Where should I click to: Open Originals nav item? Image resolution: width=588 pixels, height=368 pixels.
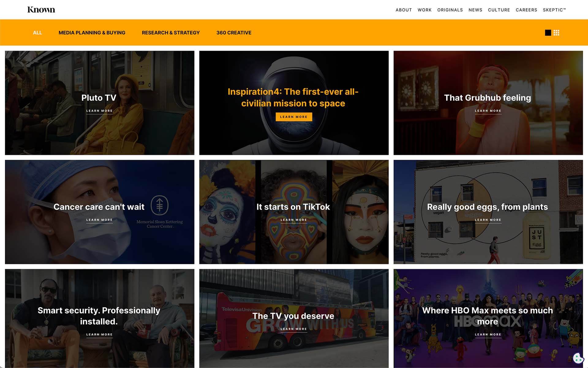[450, 10]
